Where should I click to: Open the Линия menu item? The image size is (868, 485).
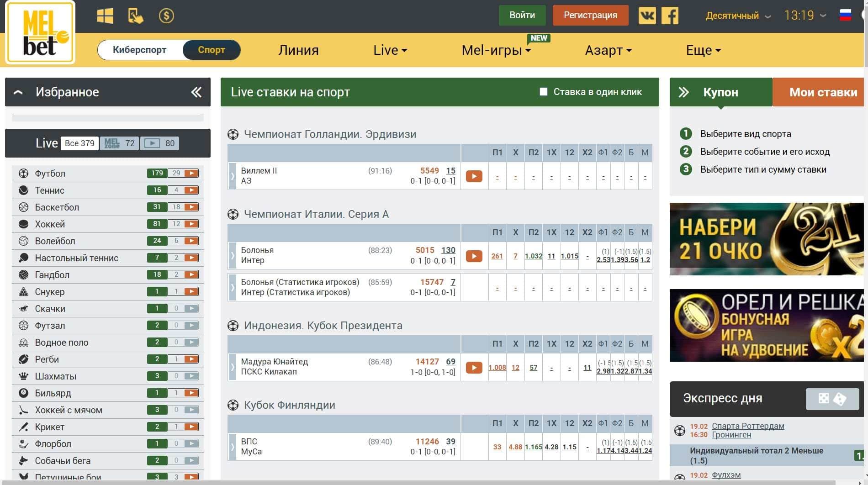pyautogui.click(x=299, y=50)
